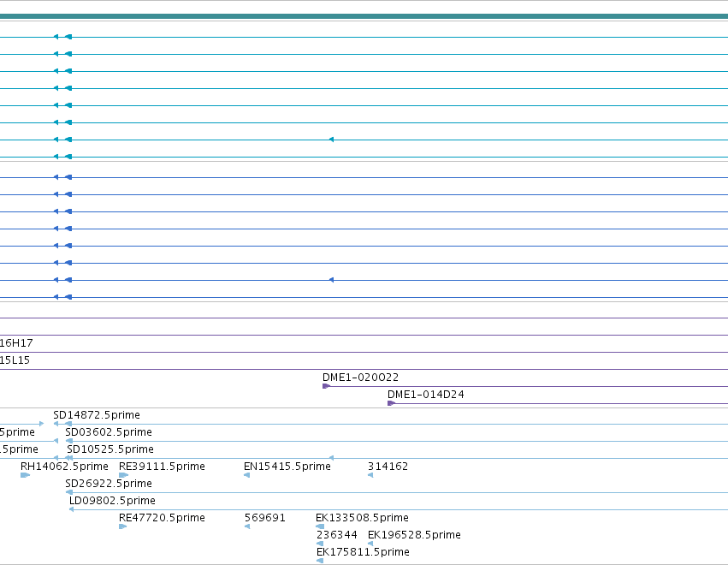Viewport: 728px width, 565px height.
Task: Click the left-end arrowhead of the SD26922.5prime line
Action: click(69, 492)
